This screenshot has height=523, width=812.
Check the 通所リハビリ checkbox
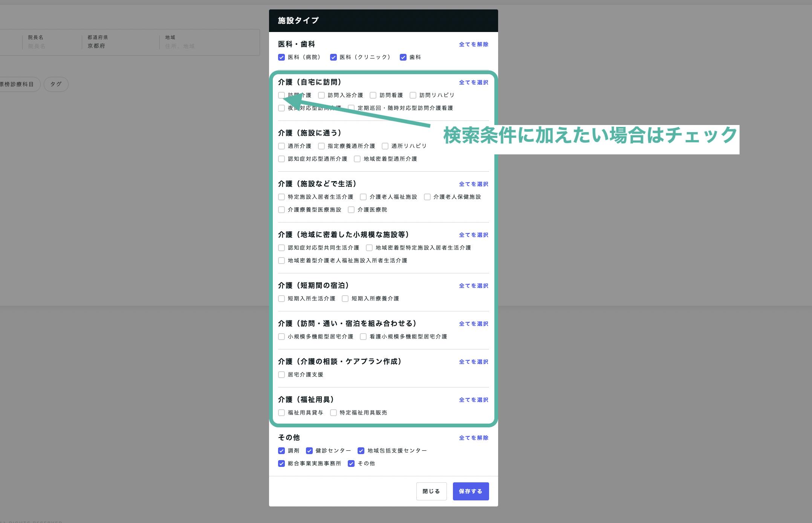(x=385, y=146)
